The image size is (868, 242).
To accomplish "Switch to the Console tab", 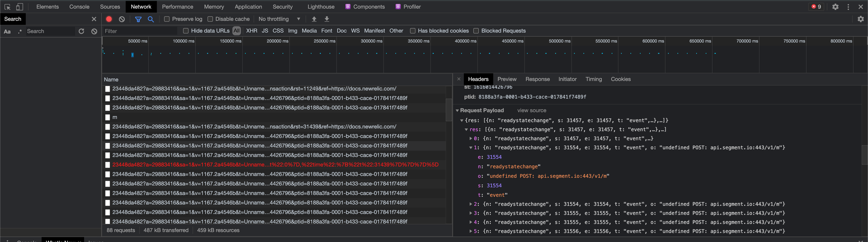I will (x=79, y=7).
